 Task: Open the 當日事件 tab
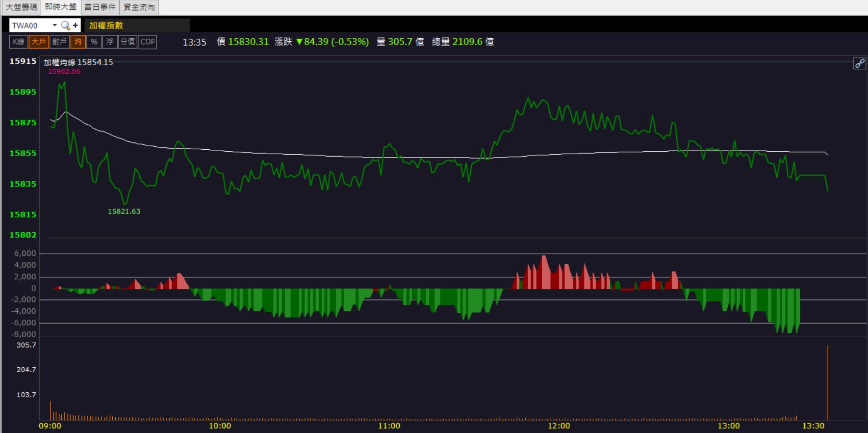(100, 7)
